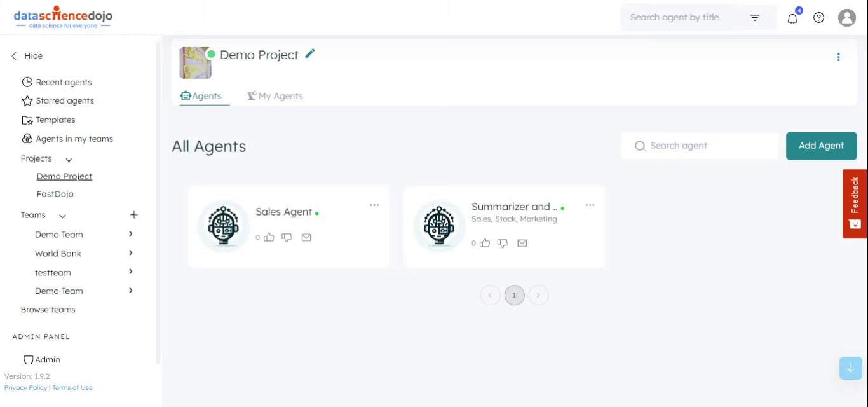Click the help question mark icon

[x=819, y=18]
